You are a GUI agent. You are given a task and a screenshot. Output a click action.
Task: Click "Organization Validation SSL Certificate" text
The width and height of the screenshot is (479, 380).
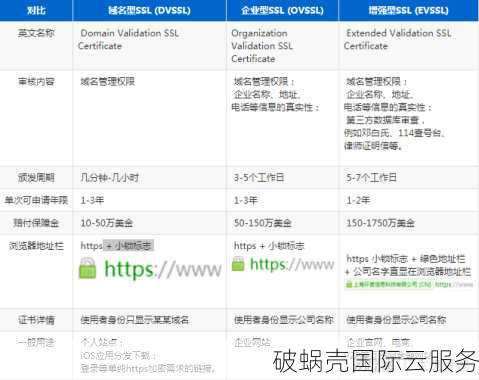pyautogui.click(x=262, y=46)
